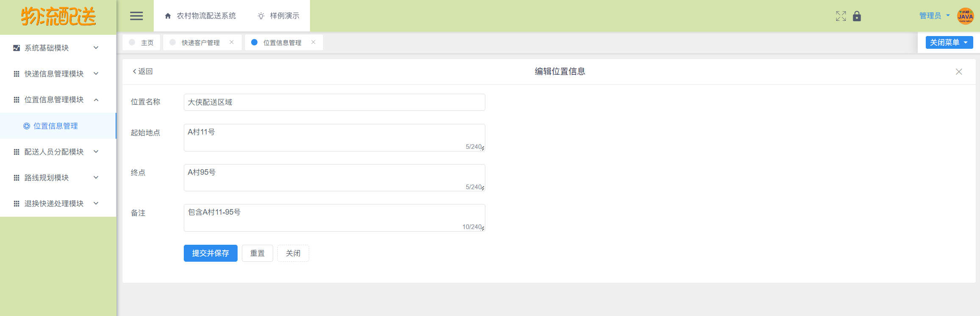
Task: Click the 位置名称 field label
Action: 145,102
